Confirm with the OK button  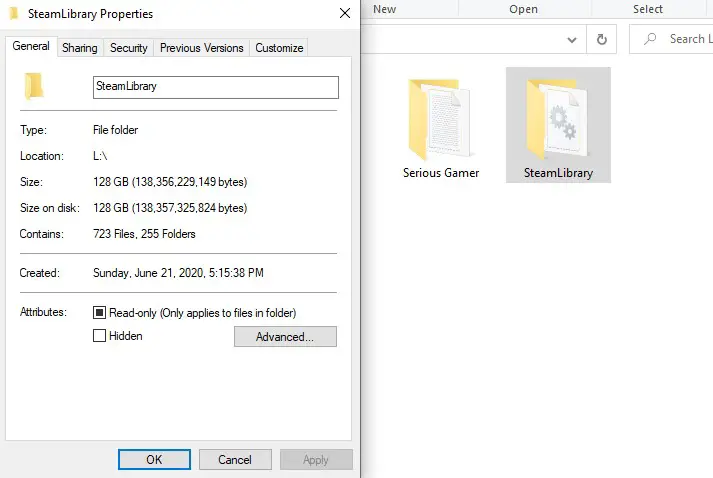pyautogui.click(x=154, y=459)
